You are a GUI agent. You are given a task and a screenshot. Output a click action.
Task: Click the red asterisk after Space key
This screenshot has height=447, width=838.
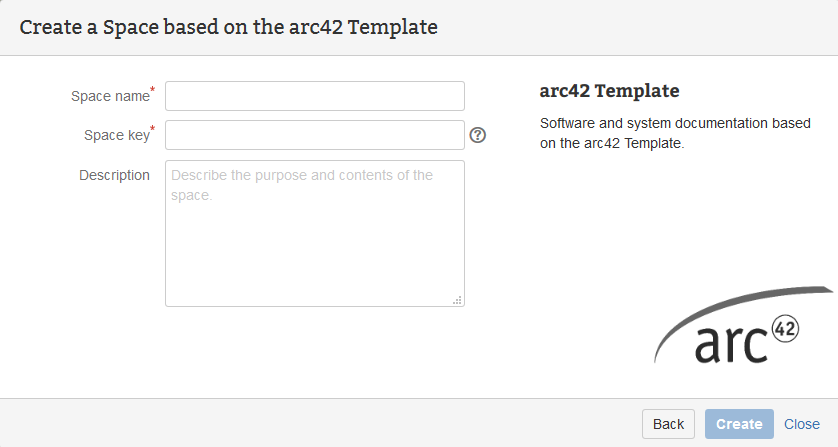[x=153, y=130]
